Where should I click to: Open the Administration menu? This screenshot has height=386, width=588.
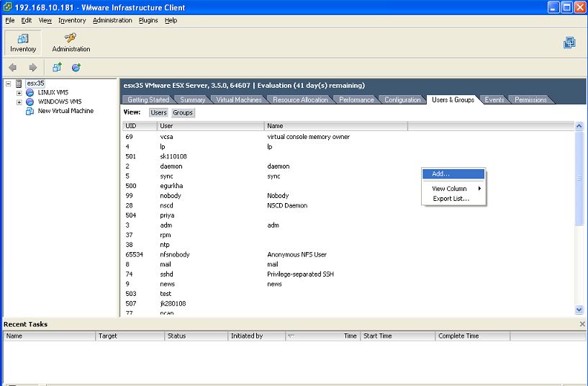[112, 20]
